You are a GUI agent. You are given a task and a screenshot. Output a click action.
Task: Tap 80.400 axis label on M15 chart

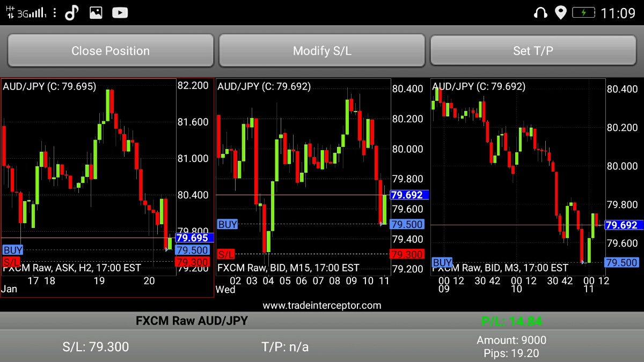(x=407, y=88)
